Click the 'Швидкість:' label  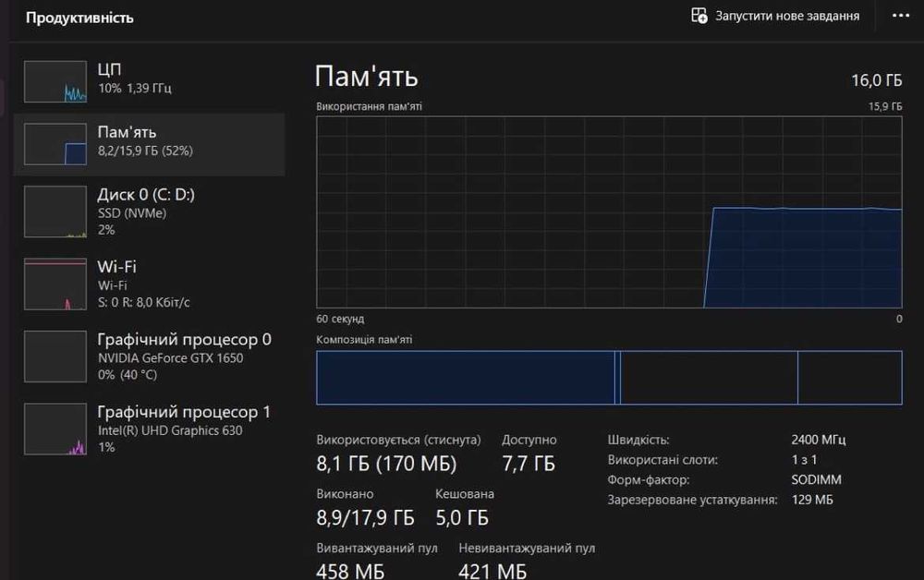coord(638,440)
